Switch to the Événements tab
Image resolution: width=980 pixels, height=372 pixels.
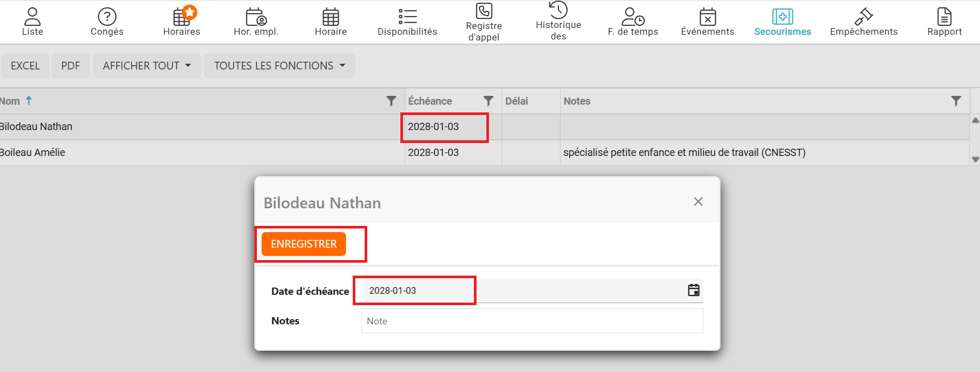pos(707,22)
